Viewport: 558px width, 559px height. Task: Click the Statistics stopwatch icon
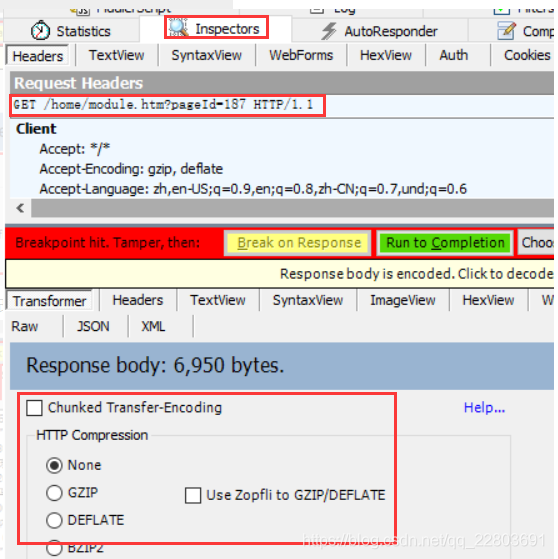[x=40, y=31]
